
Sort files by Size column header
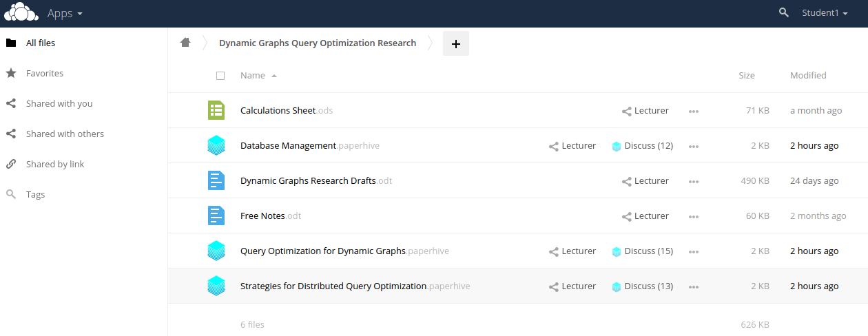point(747,76)
